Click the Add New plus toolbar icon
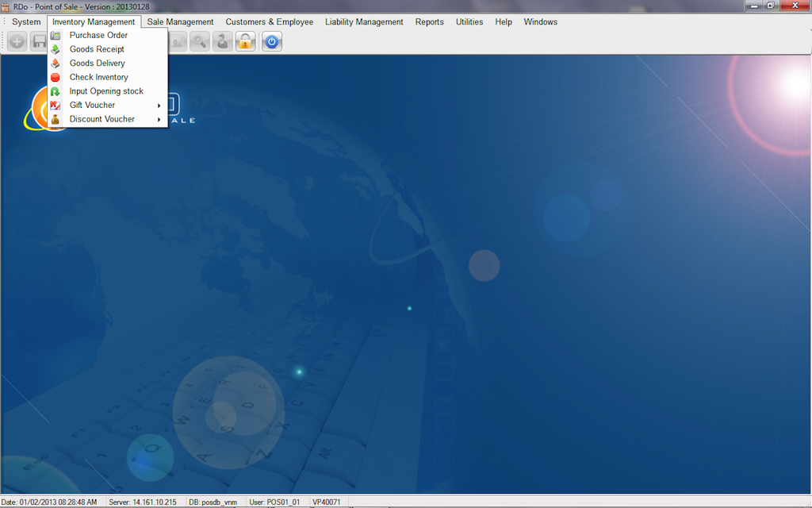 click(x=17, y=41)
